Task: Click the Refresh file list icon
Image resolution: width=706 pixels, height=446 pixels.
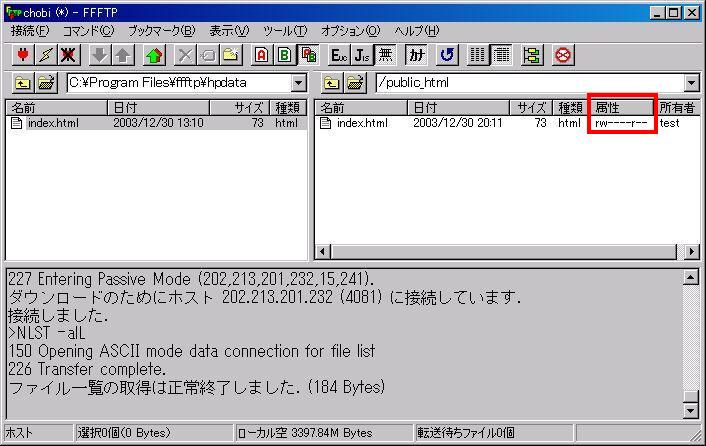Action: [x=447, y=55]
